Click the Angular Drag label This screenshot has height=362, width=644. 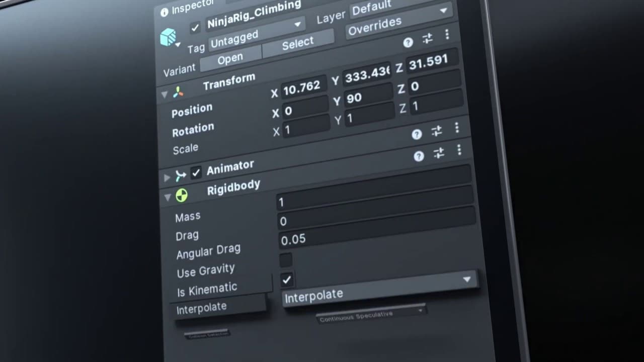(x=208, y=251)
